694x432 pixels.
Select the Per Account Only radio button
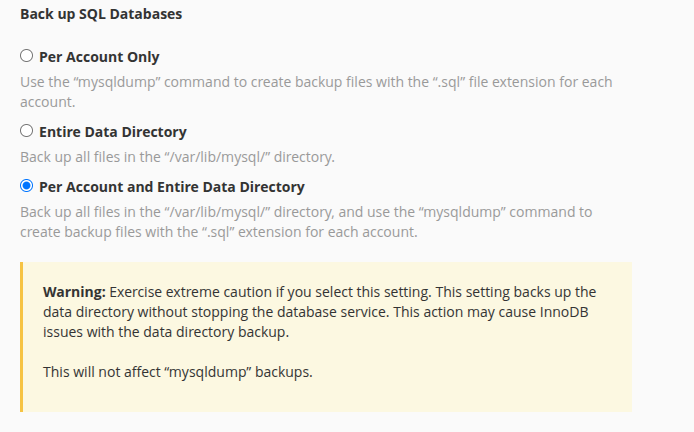(27, 56)
